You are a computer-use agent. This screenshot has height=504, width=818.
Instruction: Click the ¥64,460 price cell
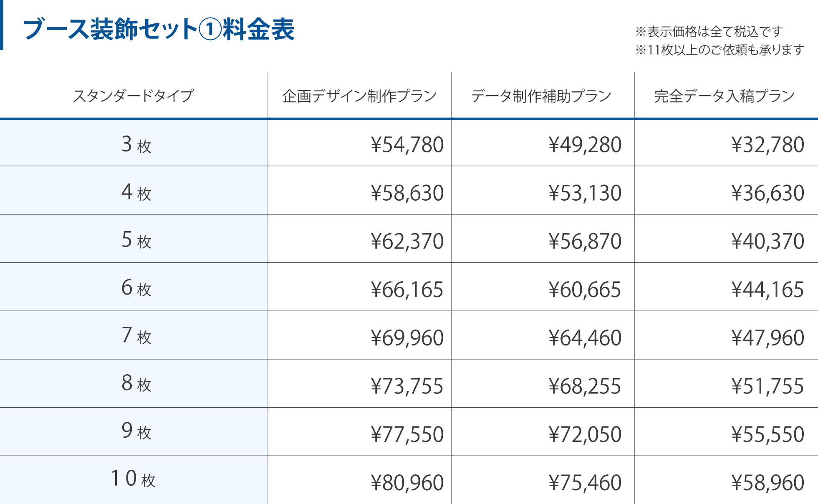[585, 338]
